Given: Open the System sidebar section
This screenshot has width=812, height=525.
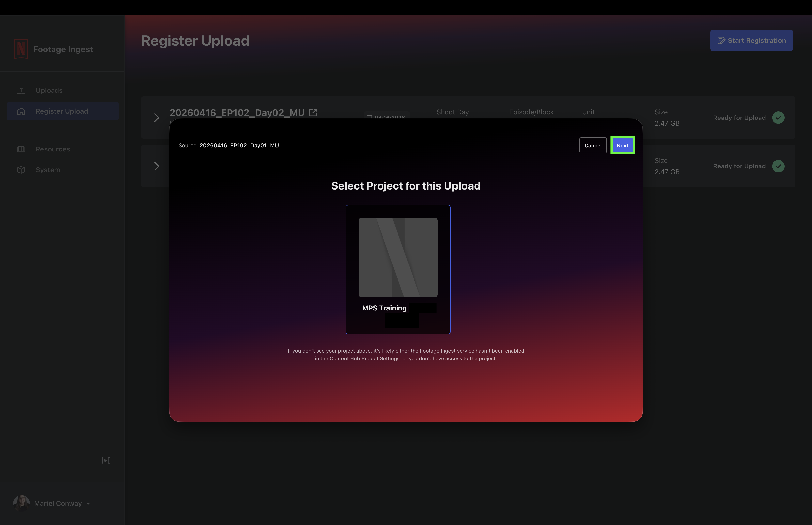Looking at the screenshot, I should 62,170.
